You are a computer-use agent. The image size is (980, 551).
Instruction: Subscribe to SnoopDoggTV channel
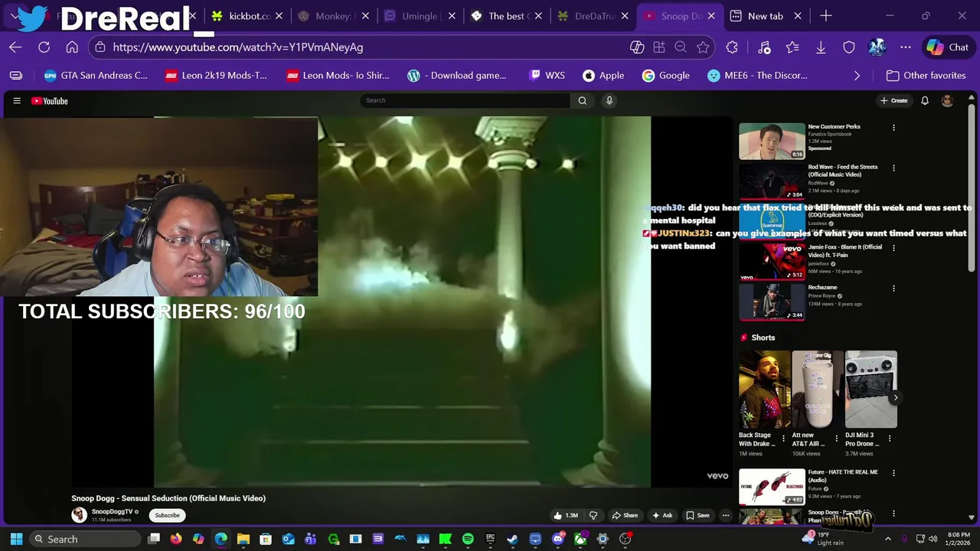[167, 515]
